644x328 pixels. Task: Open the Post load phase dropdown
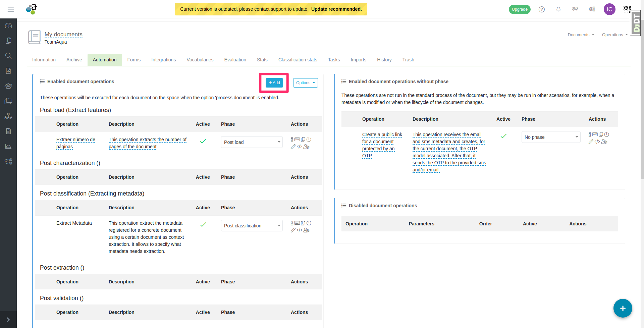click(x=252, y=142)
